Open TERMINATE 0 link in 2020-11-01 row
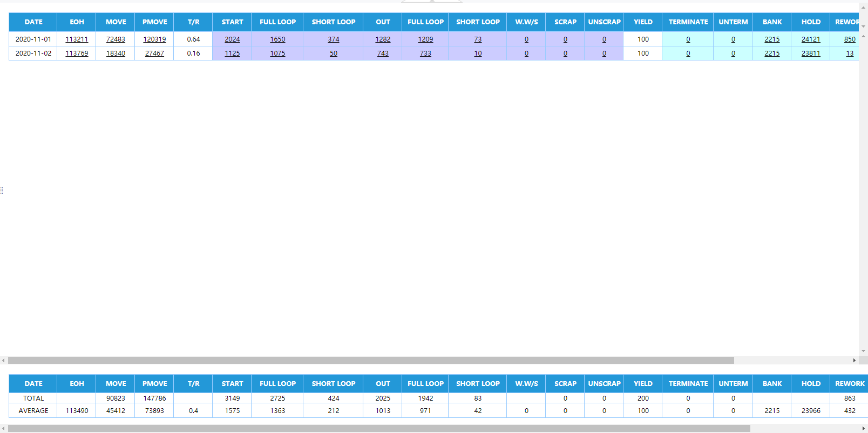The height and width of the screenshot is (433, 868). pos(688,39)
